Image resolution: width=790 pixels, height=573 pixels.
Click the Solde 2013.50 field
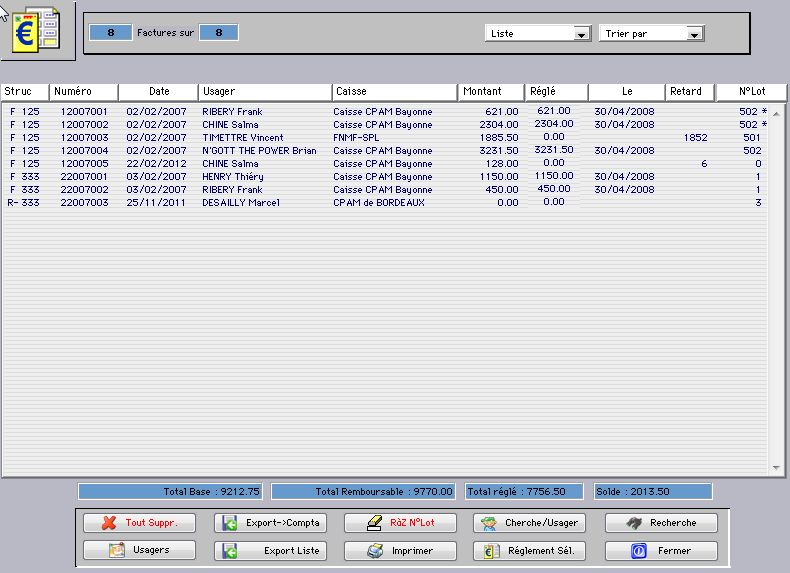653,491
